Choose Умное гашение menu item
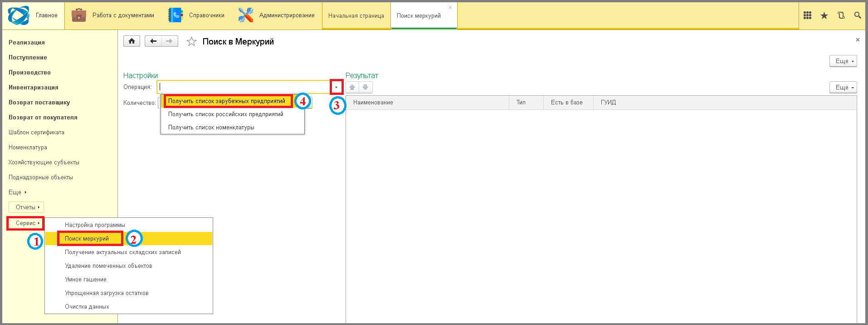868x325 pixels. tap(129, 280)
